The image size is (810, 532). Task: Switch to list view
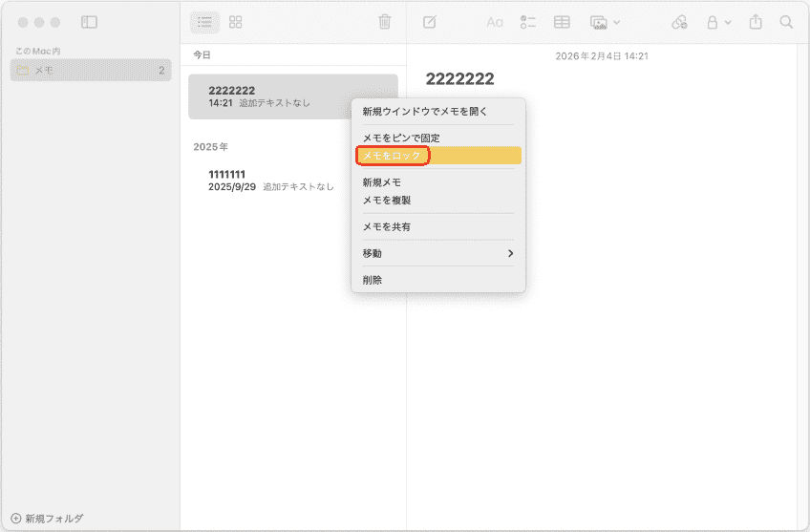click(x=204, y=22)
